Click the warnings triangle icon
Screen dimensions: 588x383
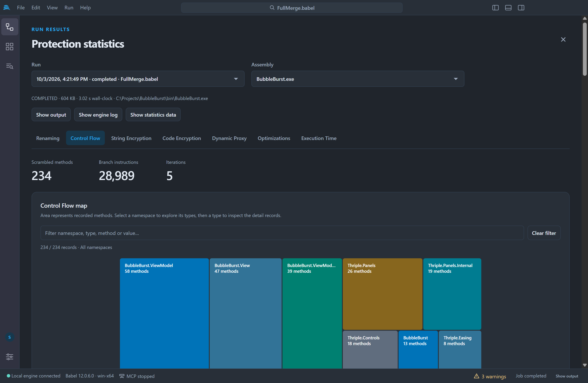477,376
